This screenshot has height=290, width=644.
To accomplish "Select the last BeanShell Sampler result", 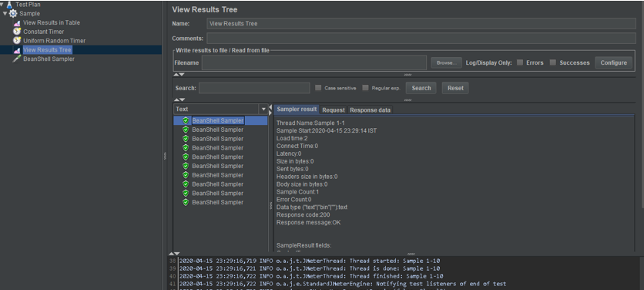I will coord(218,202).
